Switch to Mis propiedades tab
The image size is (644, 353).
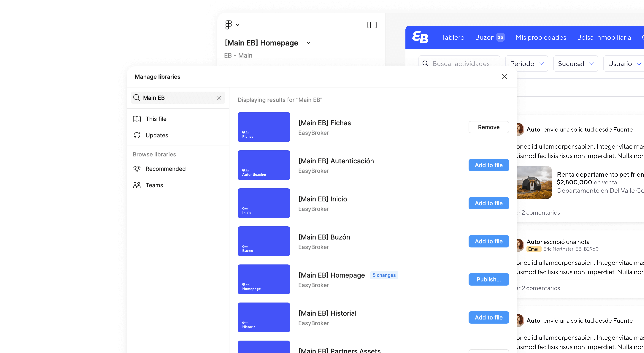[540, 37]
